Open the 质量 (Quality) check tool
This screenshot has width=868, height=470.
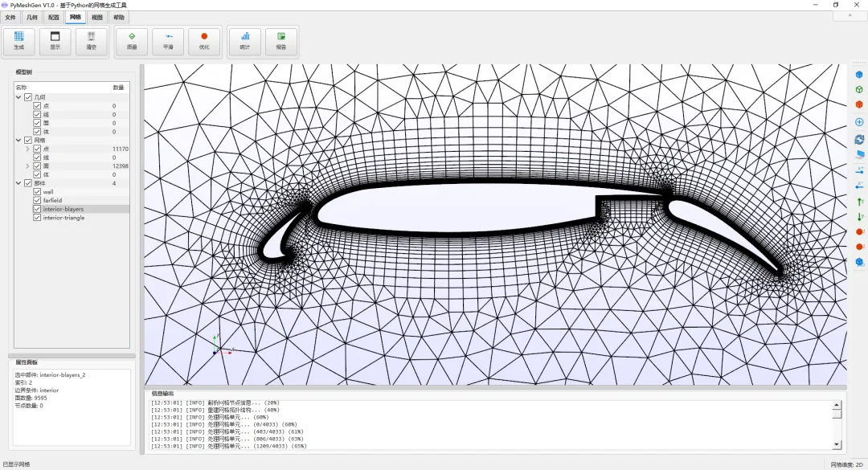pyautogui.click(x=132, y=41)
